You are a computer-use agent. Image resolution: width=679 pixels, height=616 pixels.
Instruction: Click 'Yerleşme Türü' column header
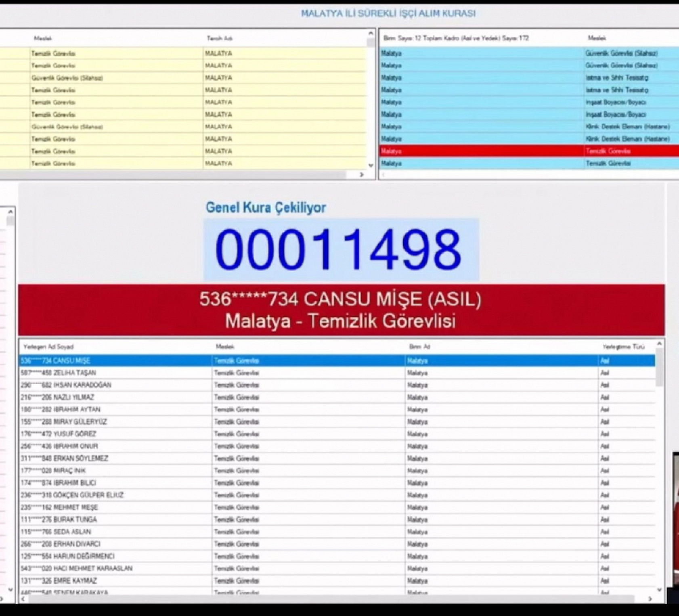click(623, 347)
